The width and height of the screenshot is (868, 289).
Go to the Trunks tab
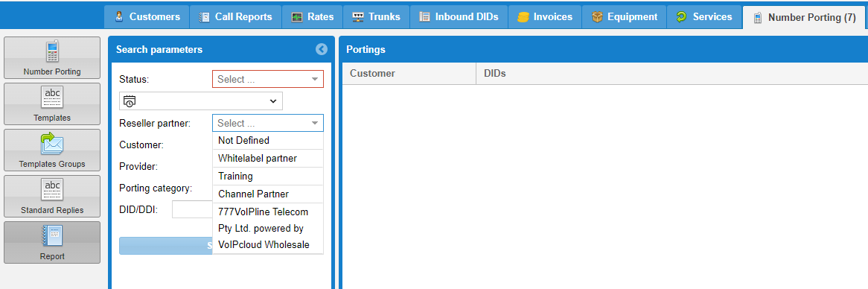pos(376,16)
